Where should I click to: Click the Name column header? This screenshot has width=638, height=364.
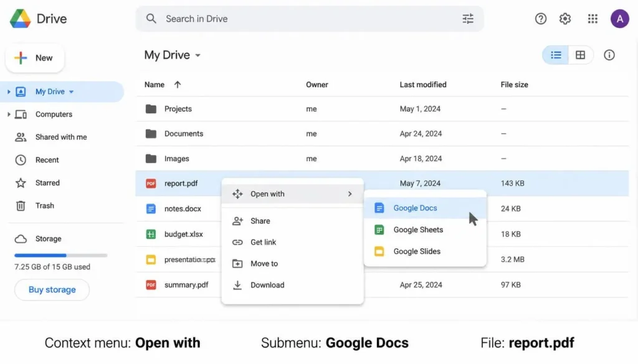point(155,85)
